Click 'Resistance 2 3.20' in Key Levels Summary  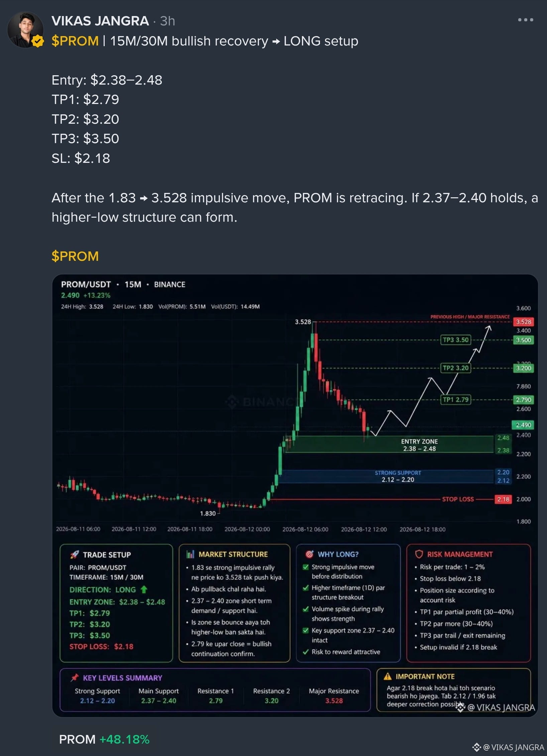(x=271, y=696)
